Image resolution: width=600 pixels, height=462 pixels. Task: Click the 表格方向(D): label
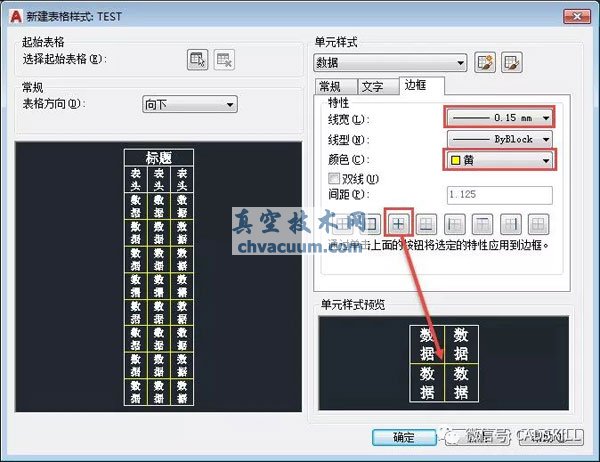click(54, 104)
